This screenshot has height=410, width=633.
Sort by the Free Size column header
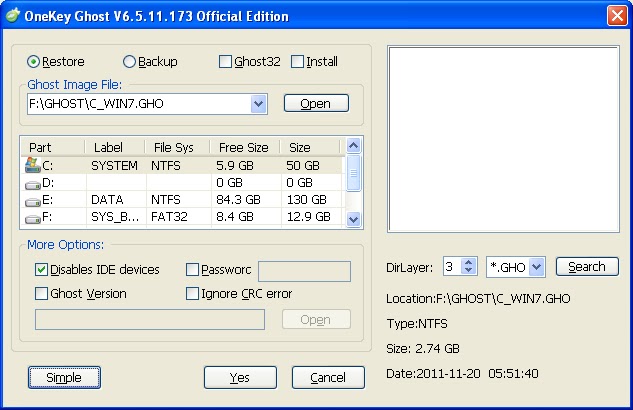245,147
